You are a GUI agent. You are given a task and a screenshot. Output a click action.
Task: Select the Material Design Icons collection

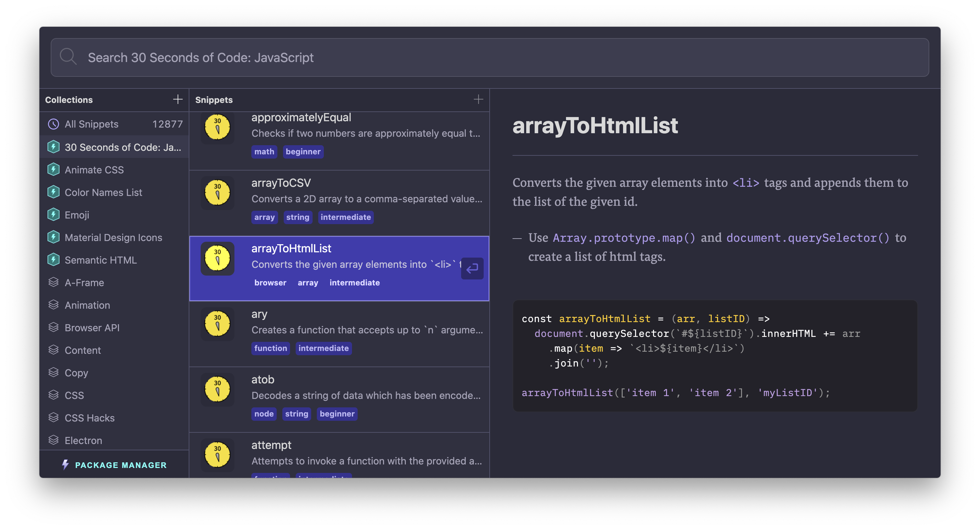tap(113, 237)
